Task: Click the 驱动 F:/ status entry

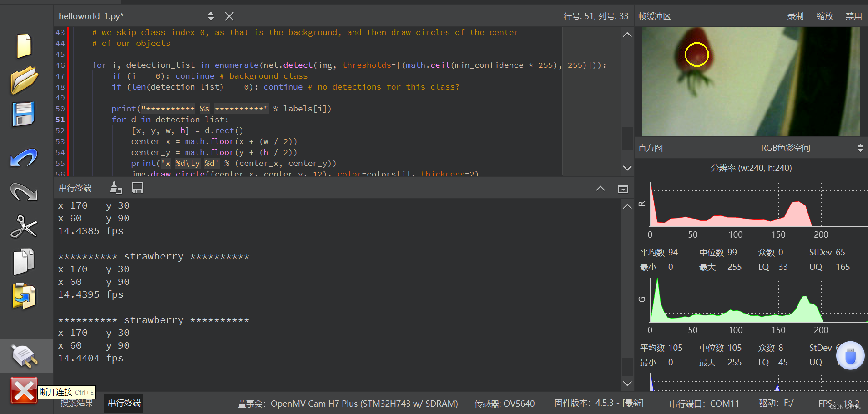Action: [x=776, y=403]
